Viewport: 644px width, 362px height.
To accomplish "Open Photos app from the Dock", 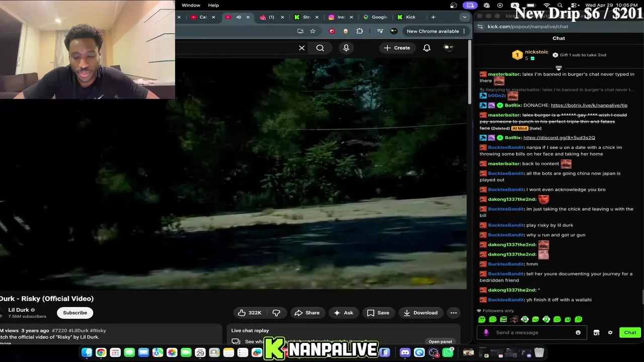I will click(x=172, y=352).
